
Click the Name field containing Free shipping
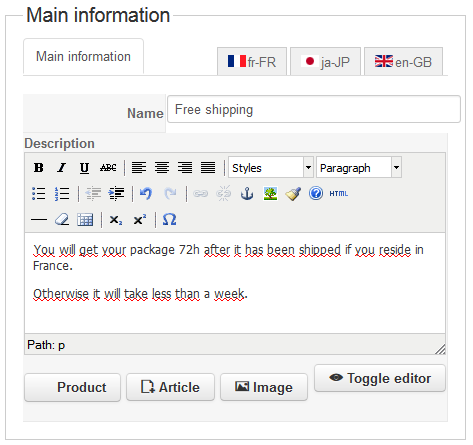[x=314, y=109]
